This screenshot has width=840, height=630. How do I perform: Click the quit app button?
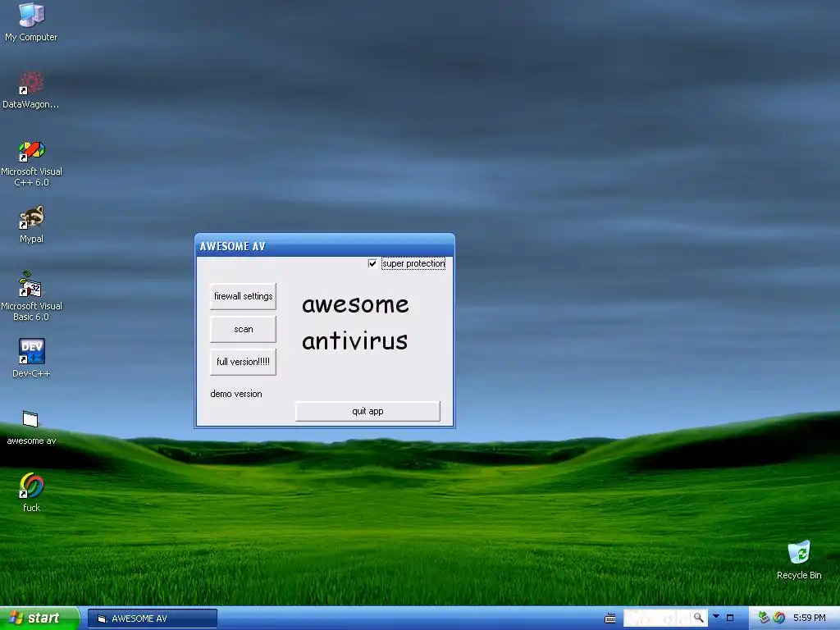[x=367, y=411]
